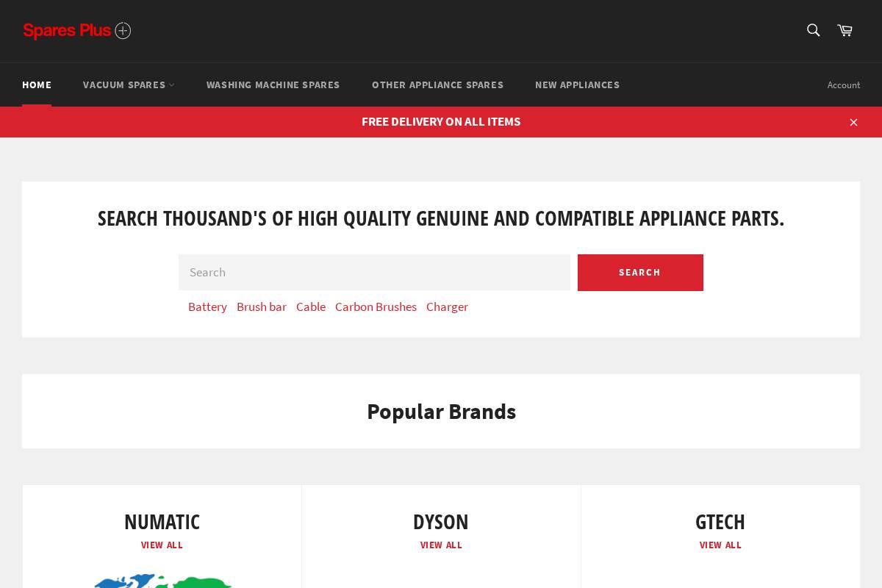The height and width of the screenshot is (588, 882).
Task: Open the NUMATIC brand heading
Action: [x=162, y=522]
